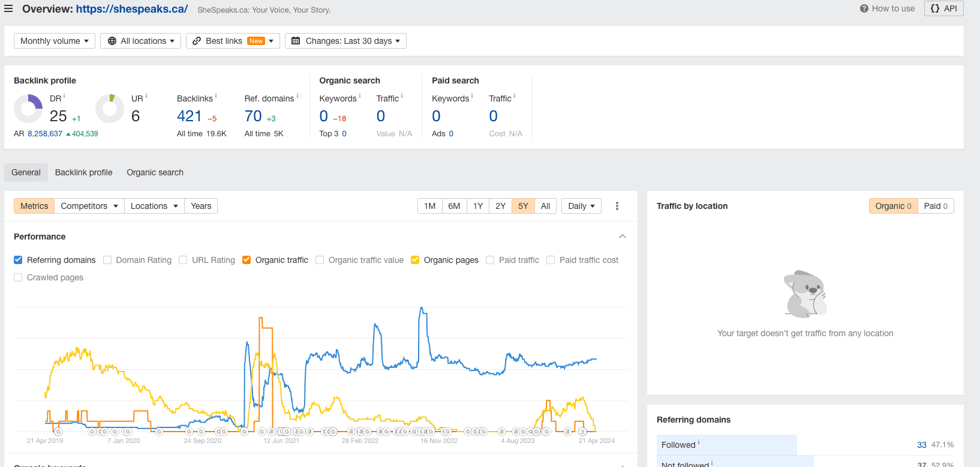Switch to the General tab

click(x=26, y=172)
